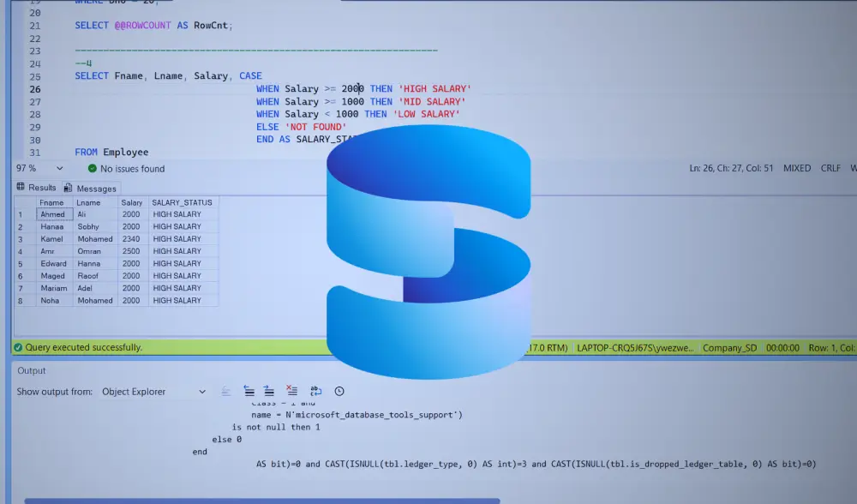This screenshot has height=504, width=857.
Task: Click the Clear All output icon
Action: (x=291, y=391)
